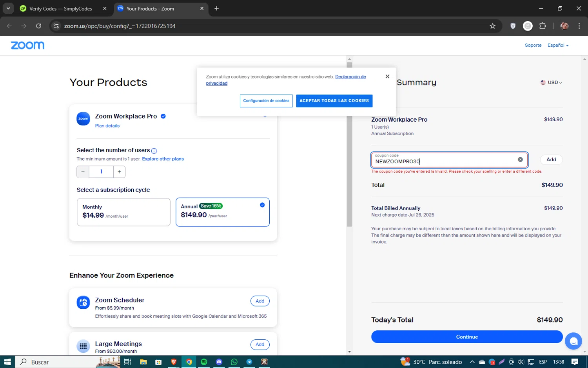Open the browser profile avatar
The height and width of the screenshot is (368, 588).
(x=564, y=26)
